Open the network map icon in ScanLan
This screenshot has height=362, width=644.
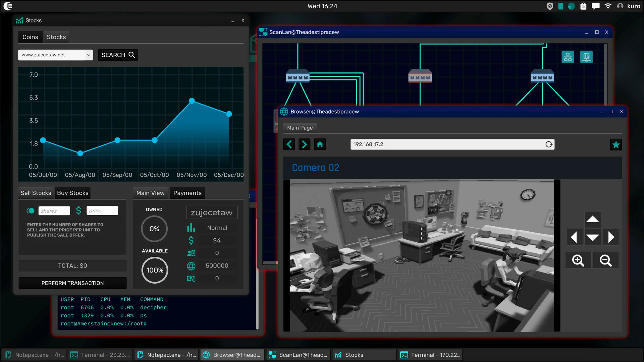point(568,57)
